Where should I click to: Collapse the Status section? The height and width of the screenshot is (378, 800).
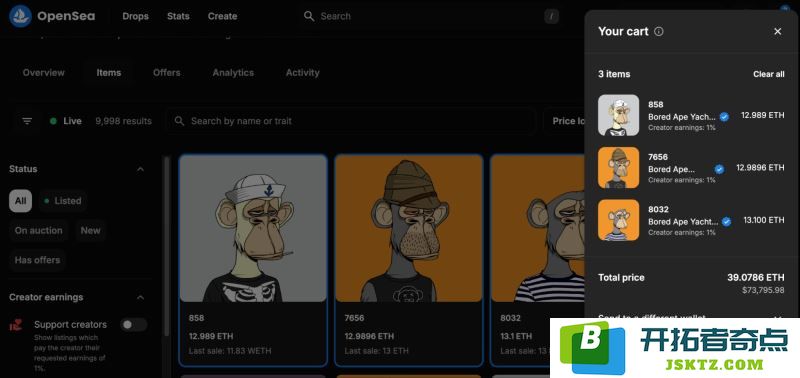click(141, 169)
